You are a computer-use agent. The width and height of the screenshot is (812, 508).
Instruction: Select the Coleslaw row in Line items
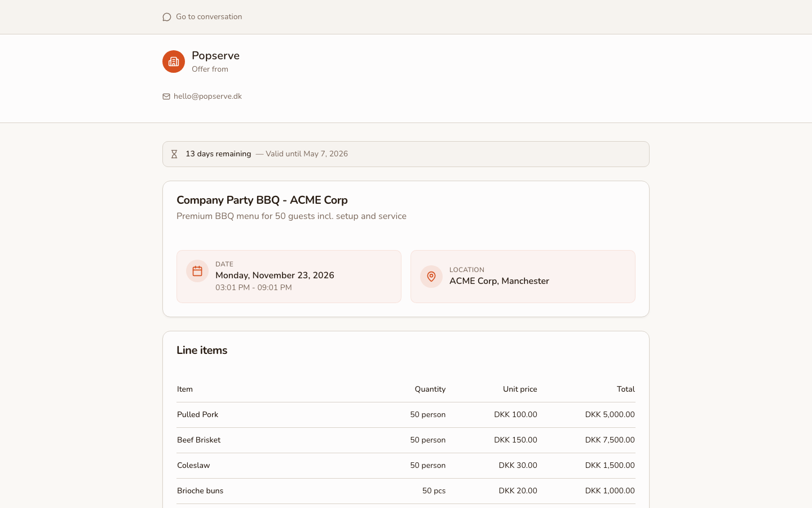tap(405, 465)
